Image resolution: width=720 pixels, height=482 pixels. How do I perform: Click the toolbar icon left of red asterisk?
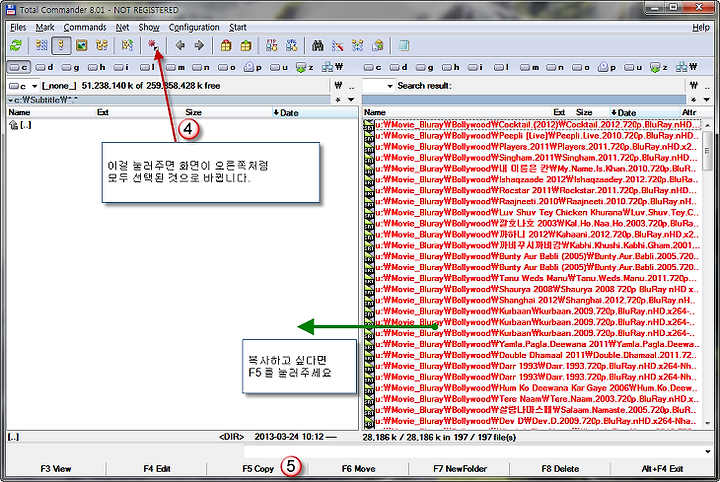(x=127, y=45)
